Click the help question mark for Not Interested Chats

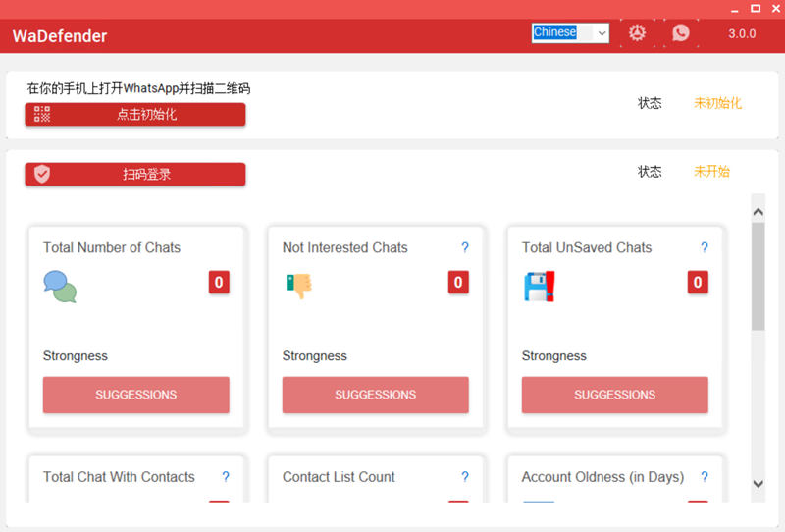click(x=465, y=247)
